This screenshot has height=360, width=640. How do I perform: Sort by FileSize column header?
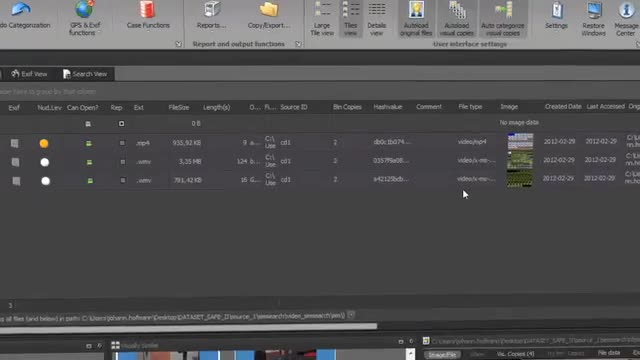pyautogui.click(x=178, y=107)
